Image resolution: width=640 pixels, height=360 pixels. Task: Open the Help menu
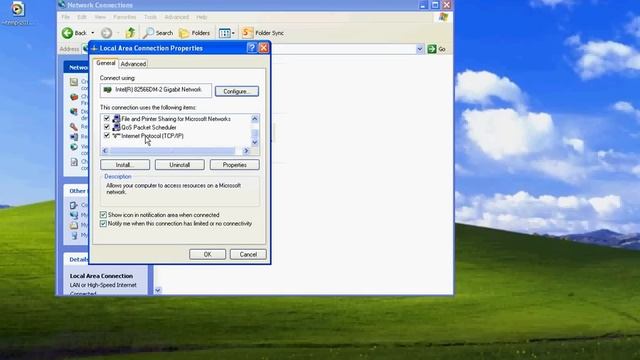pos(202,17)
